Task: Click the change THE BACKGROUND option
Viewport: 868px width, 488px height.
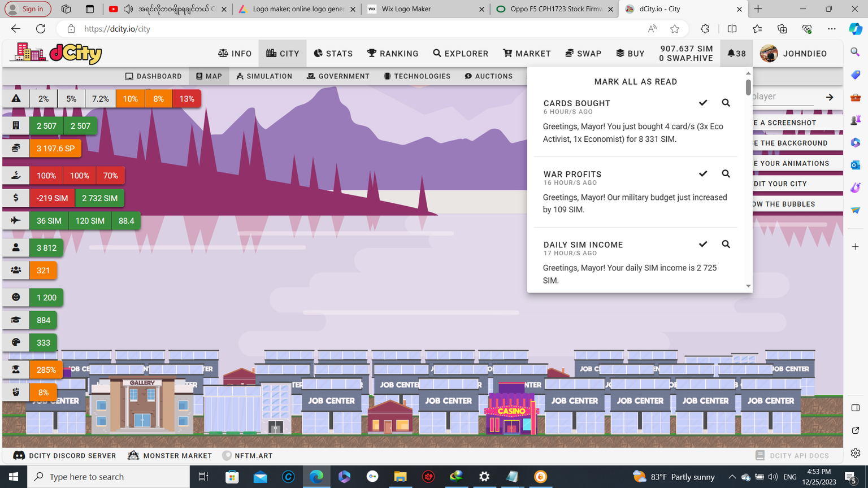Action: 797,143
